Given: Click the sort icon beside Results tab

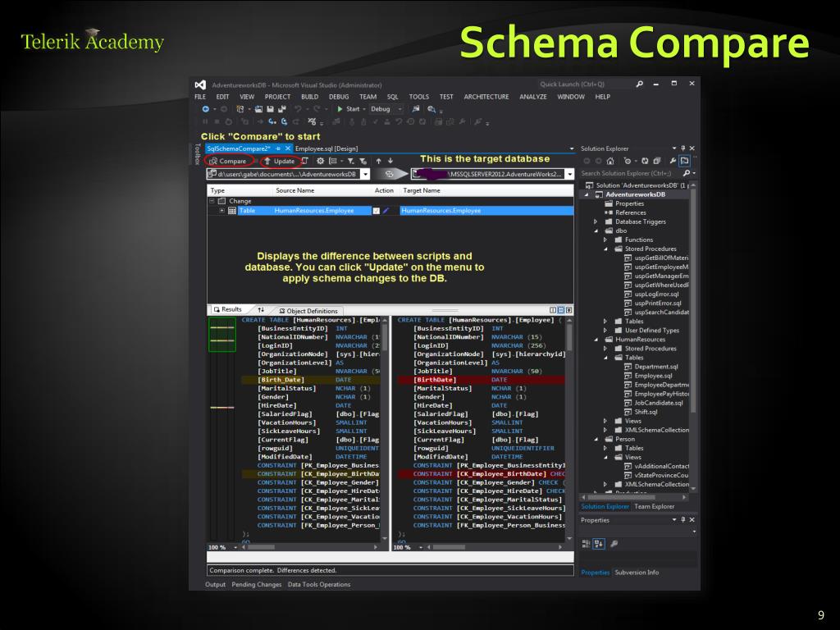Looking at the screenshot, I should pos(261,309).
